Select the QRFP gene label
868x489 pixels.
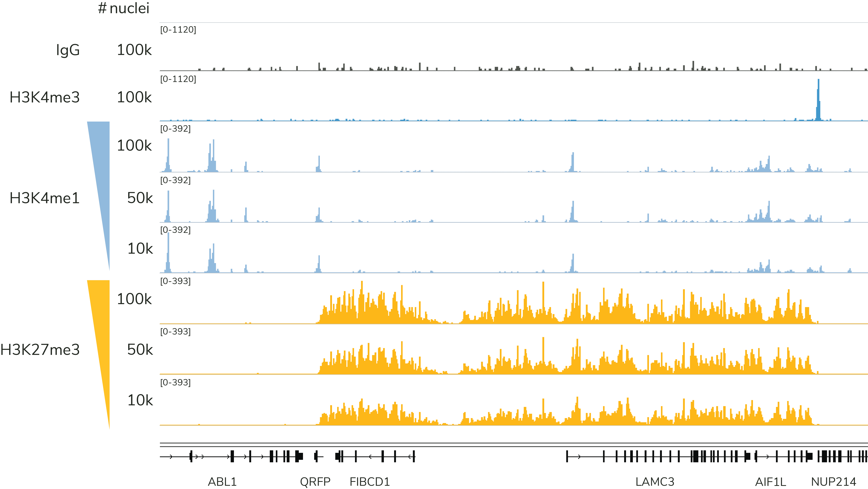tap(315, 482)
